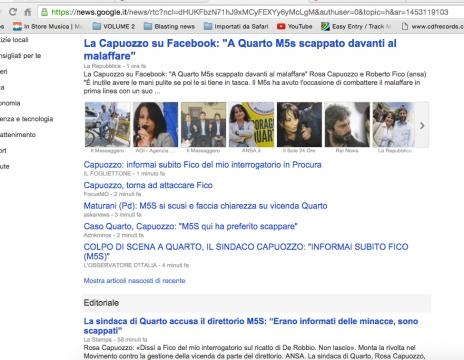464x360 pixels.
Task: Open the Rai News bearded man thumbnail
Action: point(347,124)
